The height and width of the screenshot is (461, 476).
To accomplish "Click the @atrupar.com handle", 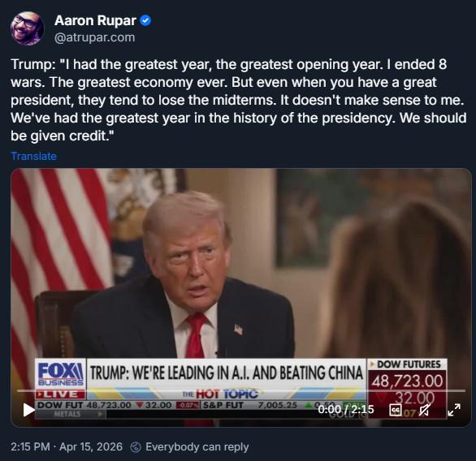I will pos(95,37).
